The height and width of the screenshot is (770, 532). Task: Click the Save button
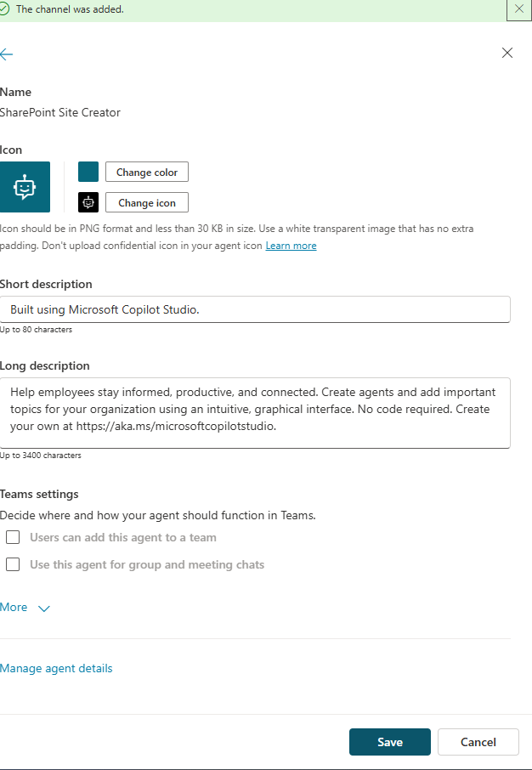389,742
